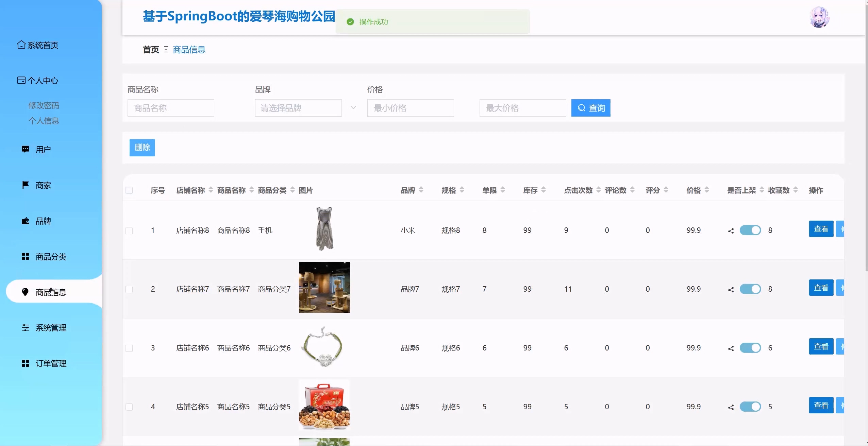The height and width of the screenshot is (446, 868).
Task: Click the wallet icon for 品牌
Action: 26,221
